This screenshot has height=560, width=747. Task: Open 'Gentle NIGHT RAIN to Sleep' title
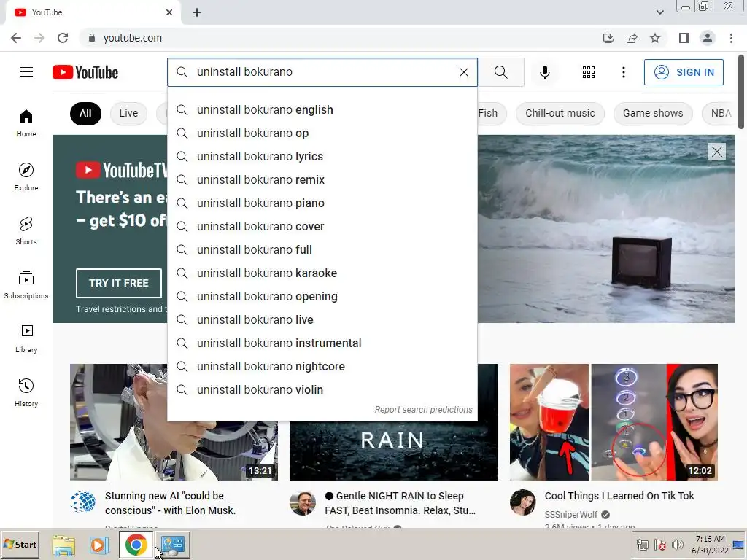(400, 503)
